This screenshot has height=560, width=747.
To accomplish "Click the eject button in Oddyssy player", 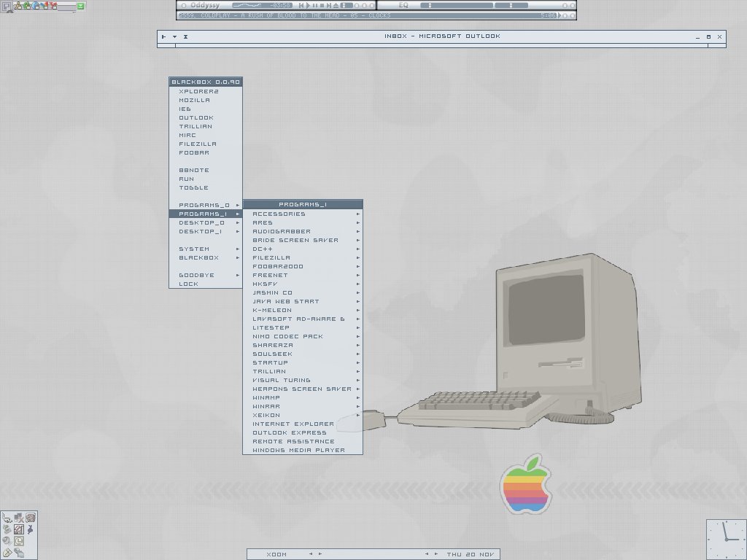I will (336, 5).
